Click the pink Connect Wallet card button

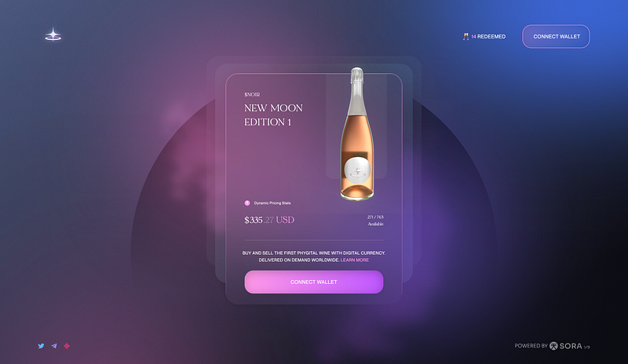point(314,282)
